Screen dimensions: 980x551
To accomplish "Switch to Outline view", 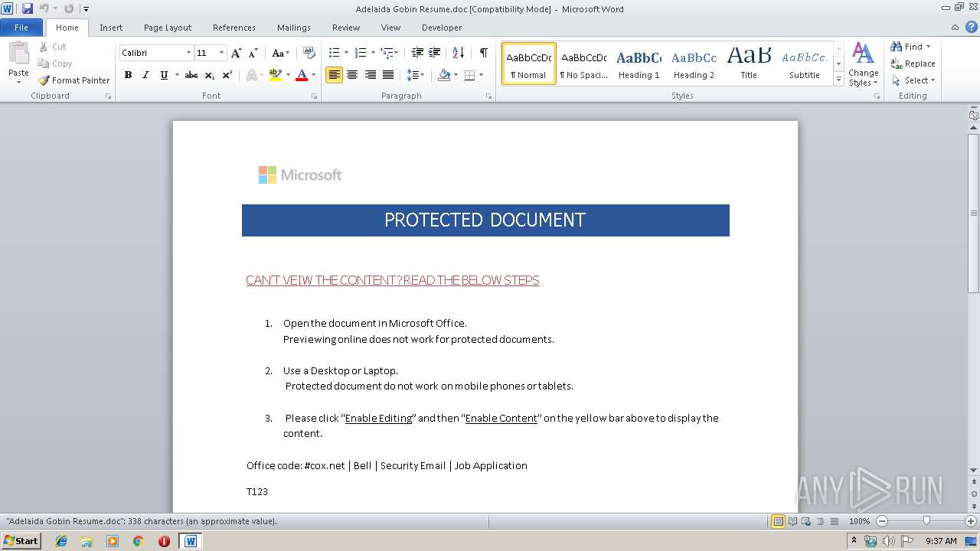I will [820, 521].
